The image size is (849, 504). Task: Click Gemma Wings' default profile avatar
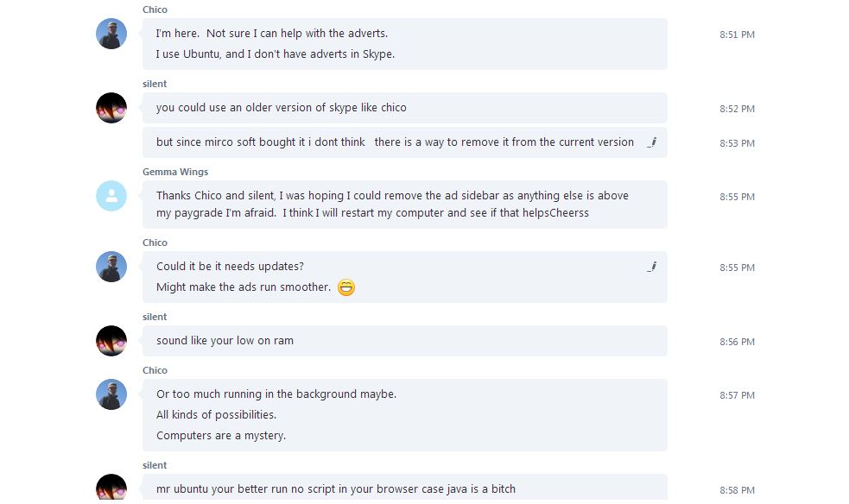coord(111,196)
